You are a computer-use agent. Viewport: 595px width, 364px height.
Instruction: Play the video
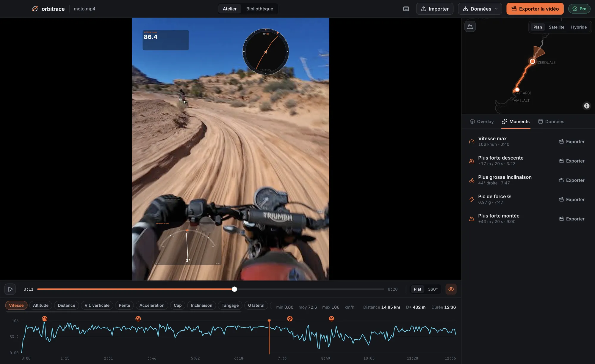10,289
